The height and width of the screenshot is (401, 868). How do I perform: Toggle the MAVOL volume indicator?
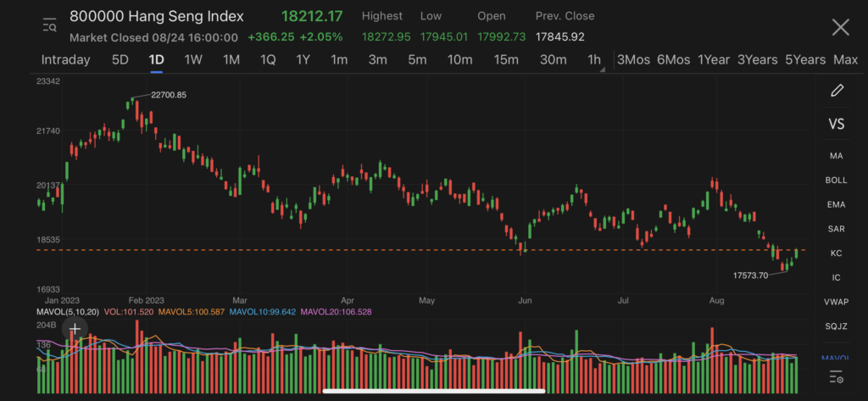point(837,358)
